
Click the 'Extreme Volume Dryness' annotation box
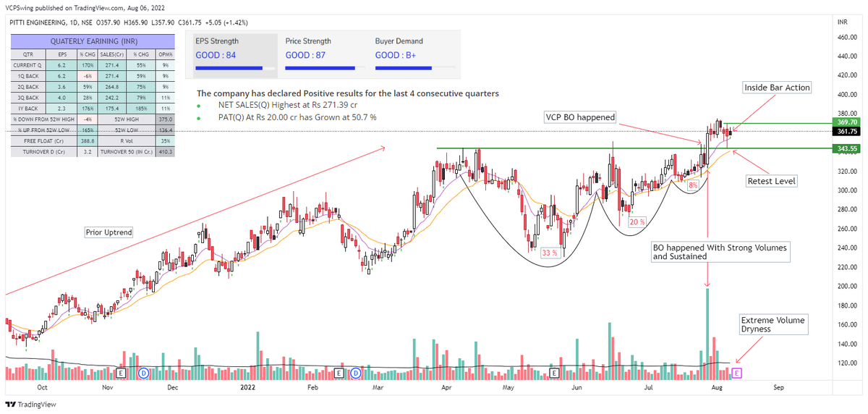773,324
